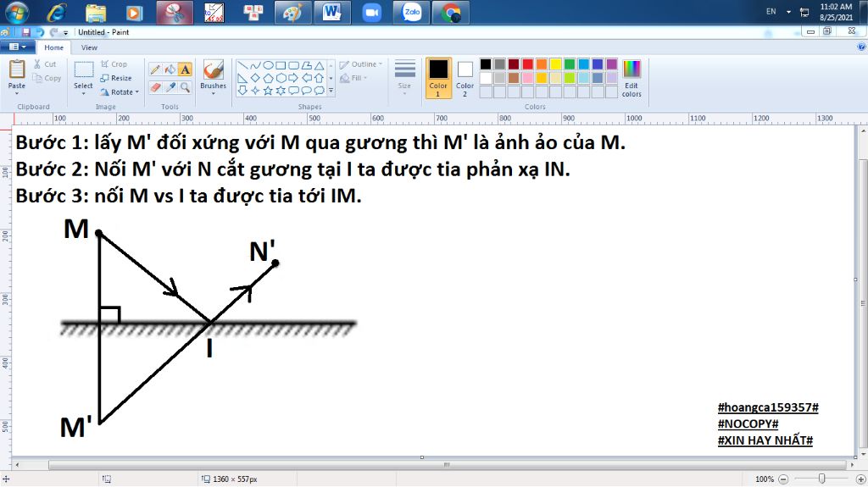Expand the shapes gallery More arrow
This screenshot has height=487, width=868.
(x=331, y=91)
